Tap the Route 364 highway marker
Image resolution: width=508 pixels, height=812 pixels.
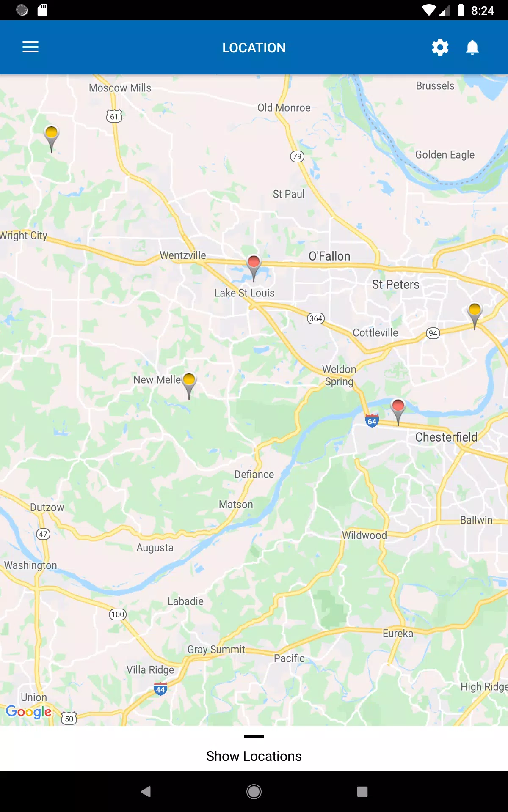pos(316,318)
